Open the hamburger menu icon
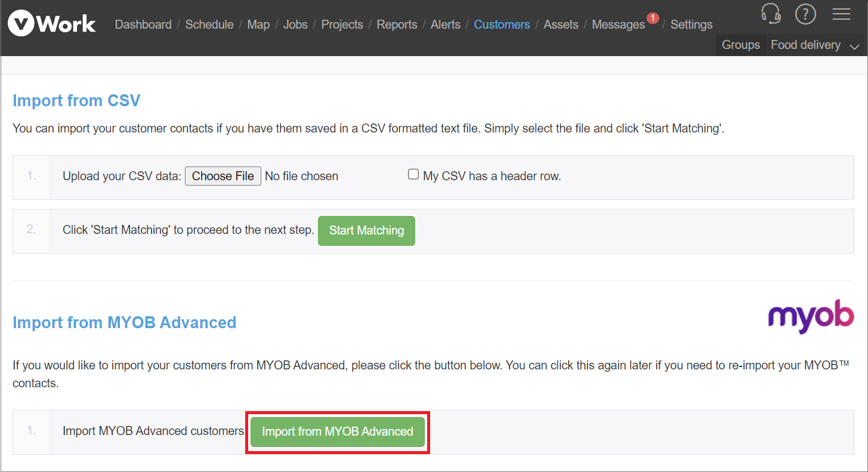 pyautogui.click(x=841, y=14)
